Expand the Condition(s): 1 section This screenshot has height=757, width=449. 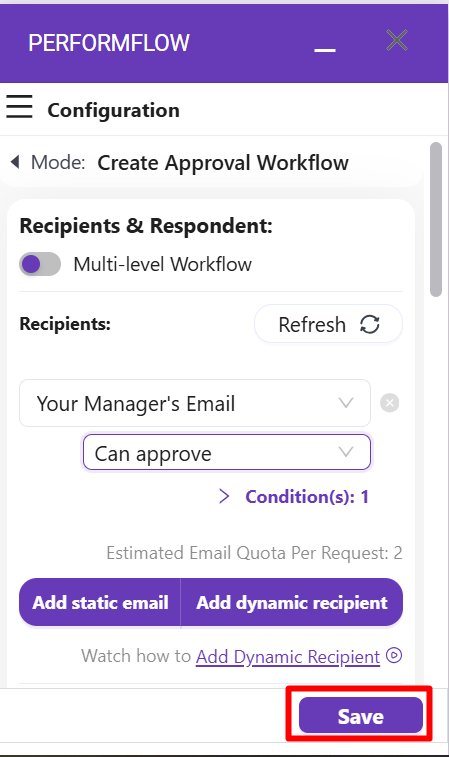pyautogui.click(x=307, y=496)
